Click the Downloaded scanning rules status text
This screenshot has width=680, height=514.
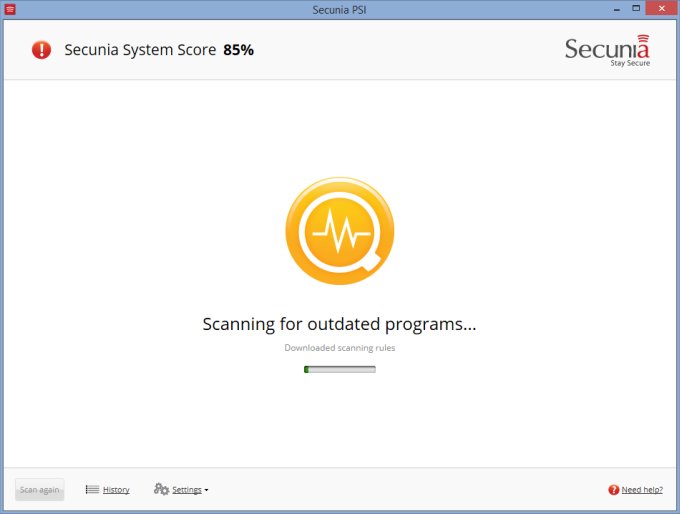340,348
